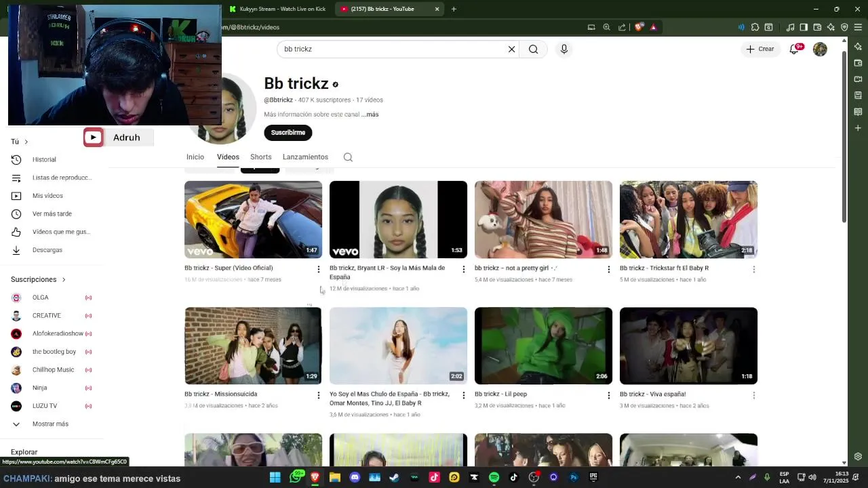The image size is (868, 488).
Task: Close the Bb trickz YouTube browser tab
Action: 437,9
